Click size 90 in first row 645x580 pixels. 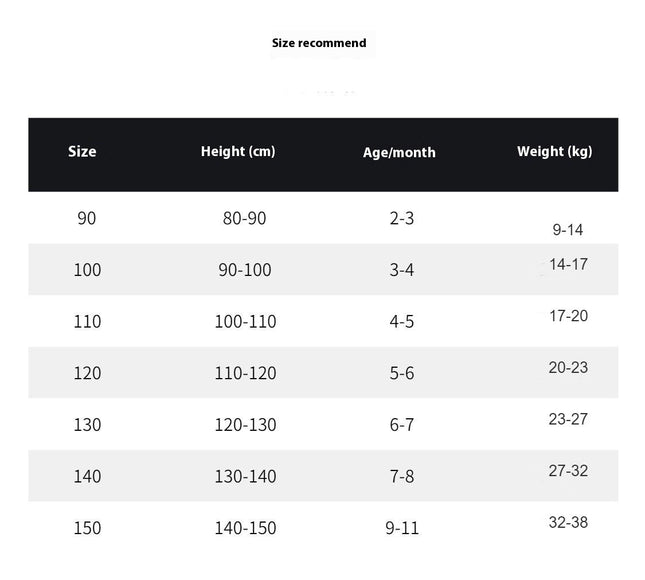click(x=87, y=218)
